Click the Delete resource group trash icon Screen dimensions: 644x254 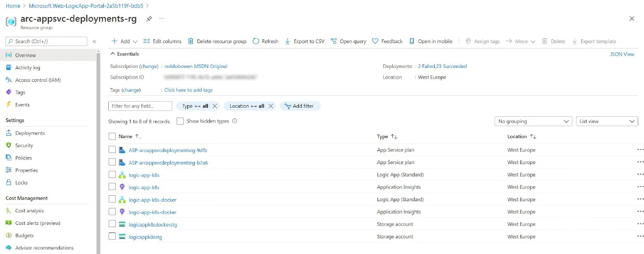tap(191, 41)
